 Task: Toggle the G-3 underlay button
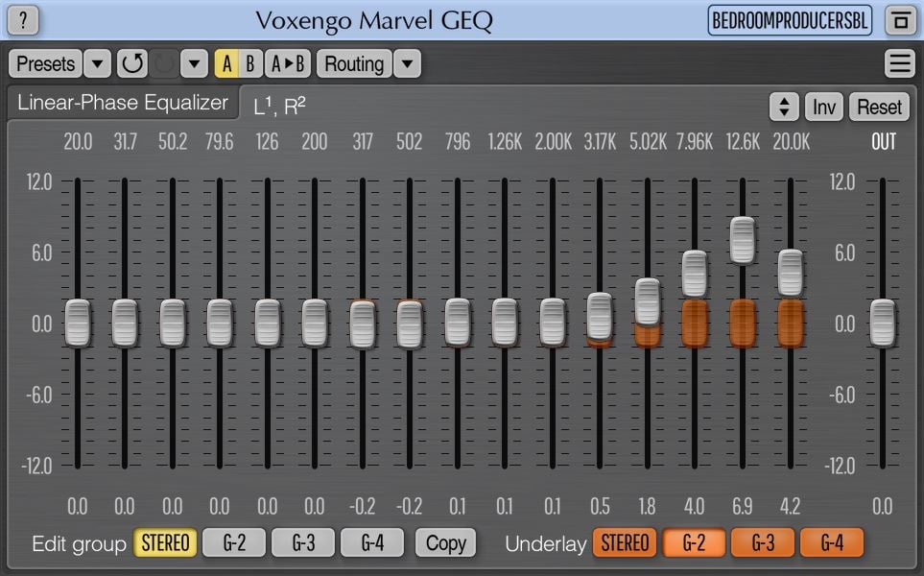point(763,543)
